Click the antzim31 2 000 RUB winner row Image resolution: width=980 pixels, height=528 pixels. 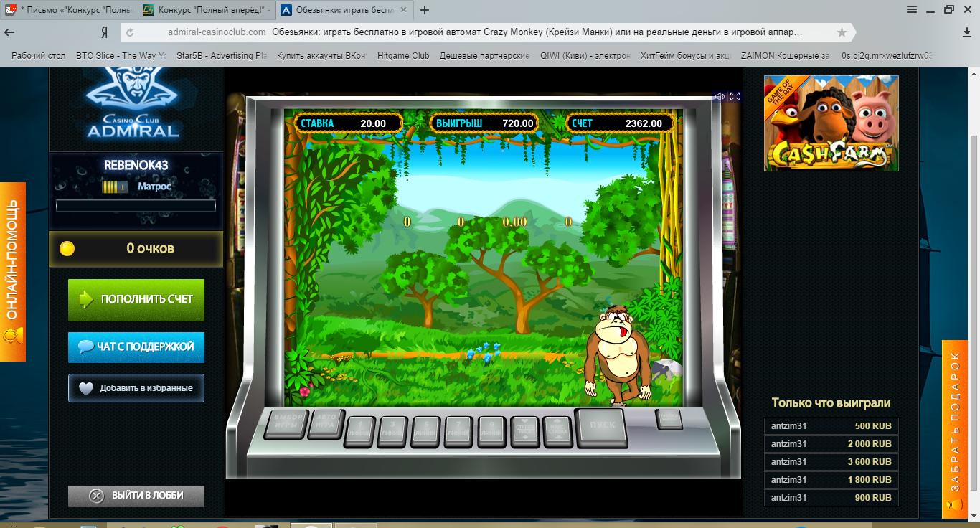click(x=831, y=444)
